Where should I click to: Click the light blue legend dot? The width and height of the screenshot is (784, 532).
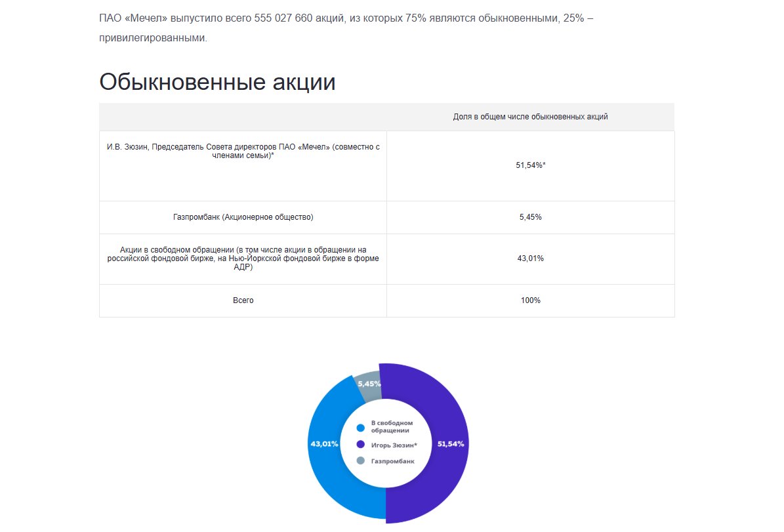360,428
